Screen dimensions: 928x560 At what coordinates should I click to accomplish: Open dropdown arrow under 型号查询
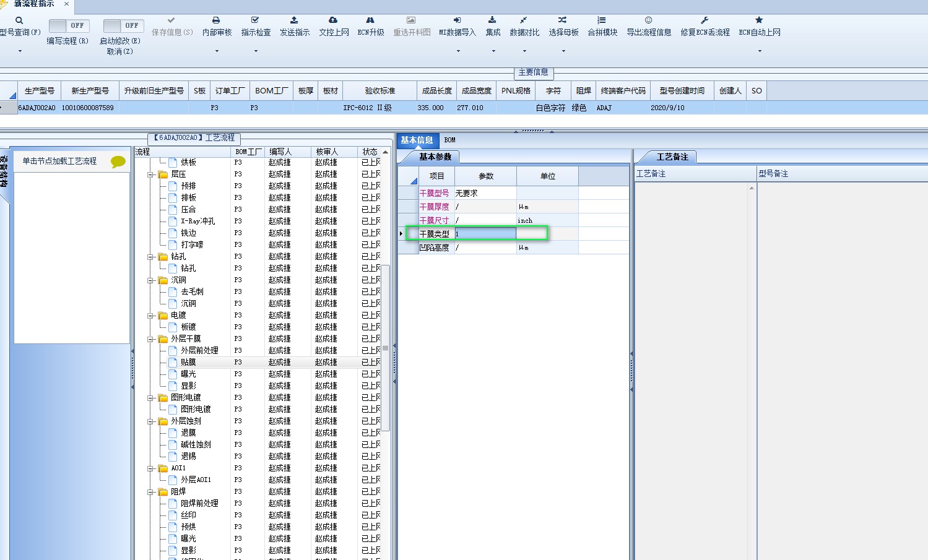pos(20,51)
